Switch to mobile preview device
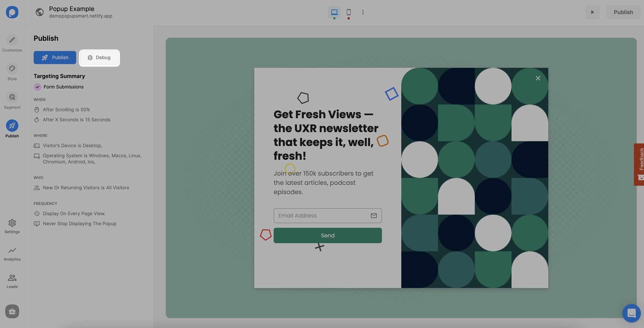Viewport: 644px width, 328px height. (348, 12)
